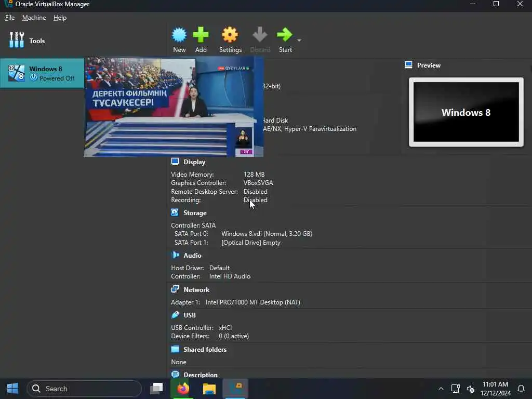Viewport: 532px width, 399px height.
Task: Click the taskbar Search box
Action: pyautogui.click(x=84, y=389)
